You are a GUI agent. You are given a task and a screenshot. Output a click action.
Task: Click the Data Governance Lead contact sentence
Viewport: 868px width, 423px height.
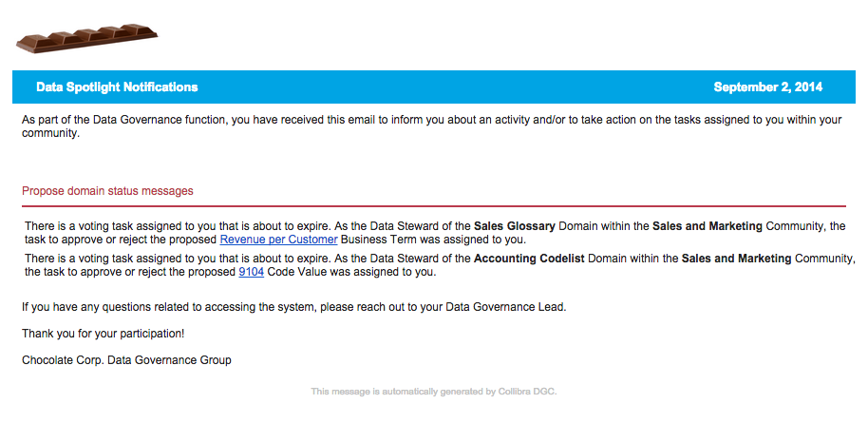294,307
